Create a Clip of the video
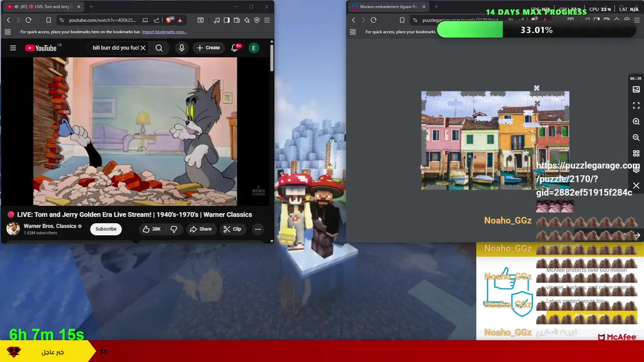The image size is (644, 362). click(x=232, y=229)
